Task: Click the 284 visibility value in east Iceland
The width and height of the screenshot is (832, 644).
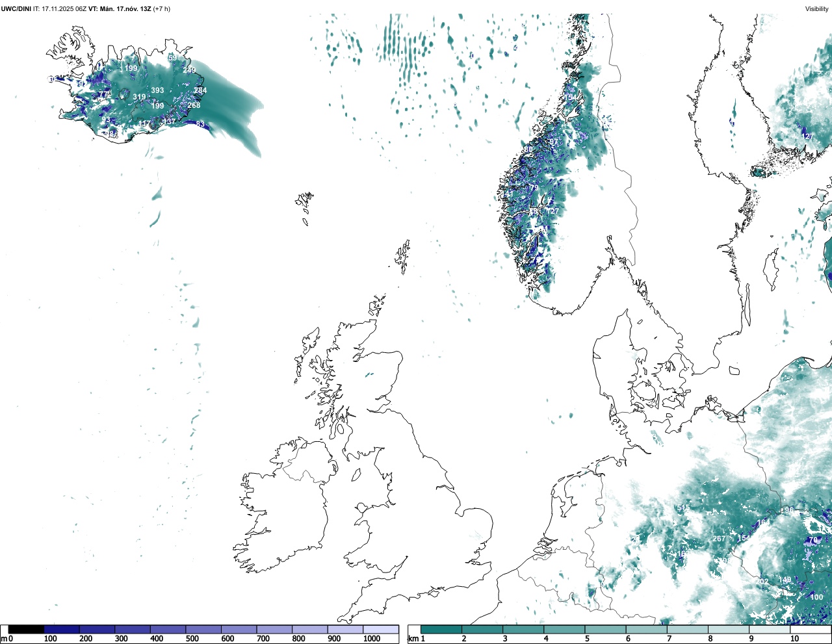Action: coord(200,91)
